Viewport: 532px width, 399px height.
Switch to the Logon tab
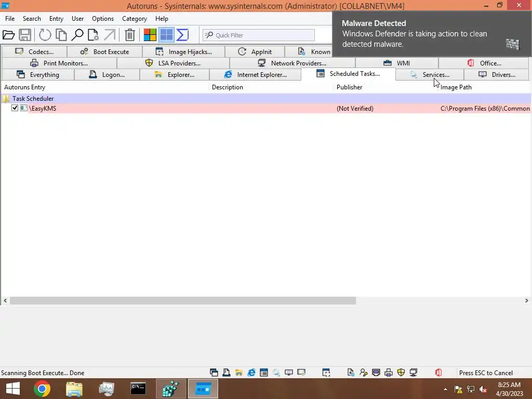click(x=107, y=75)
